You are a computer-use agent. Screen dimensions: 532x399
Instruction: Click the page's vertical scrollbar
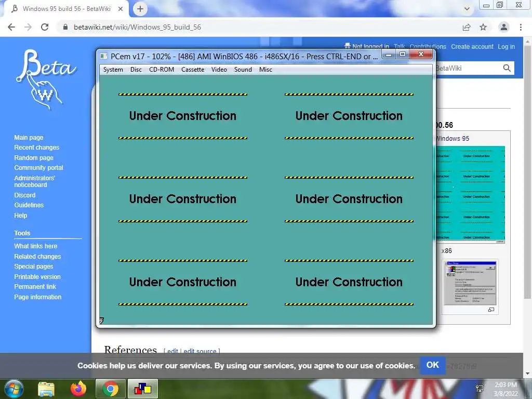point(528,173)
